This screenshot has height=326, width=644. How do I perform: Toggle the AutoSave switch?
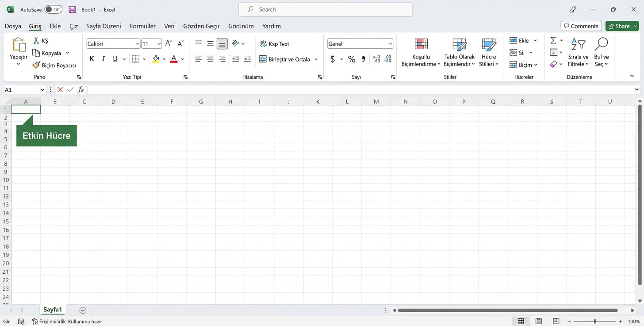click(53, 9)
